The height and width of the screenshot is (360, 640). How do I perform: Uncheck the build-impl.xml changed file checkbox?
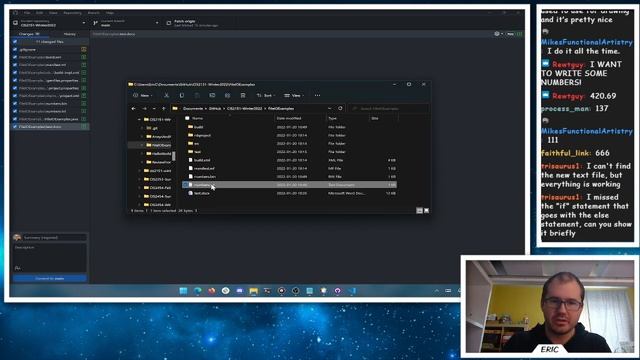pyautogui.click(x=15, y=73)
